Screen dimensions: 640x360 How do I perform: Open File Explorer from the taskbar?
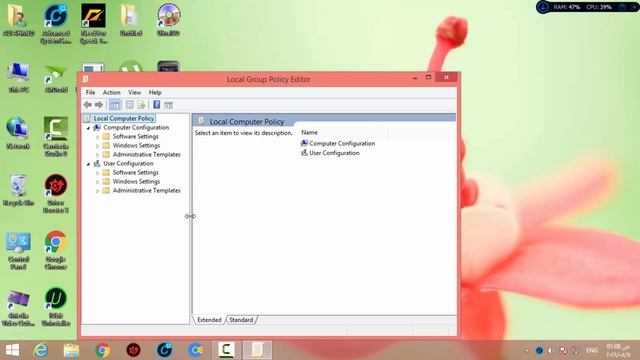point(71,350)
